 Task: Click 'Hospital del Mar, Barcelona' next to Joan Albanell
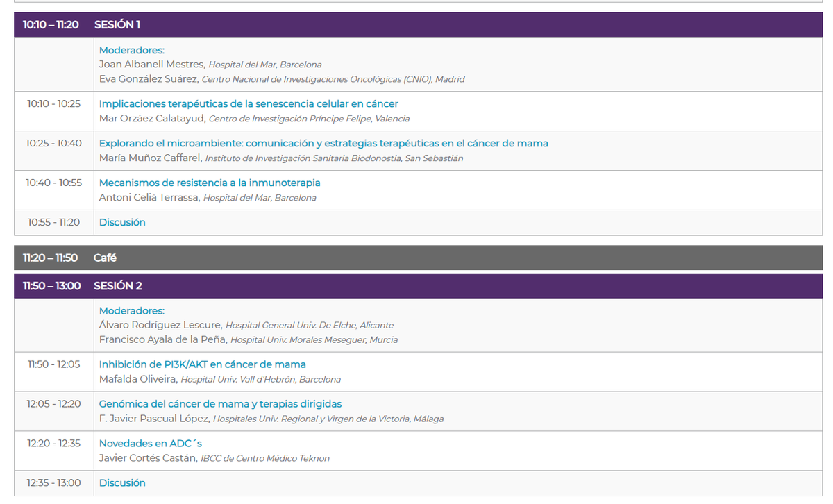click(265, 65)
